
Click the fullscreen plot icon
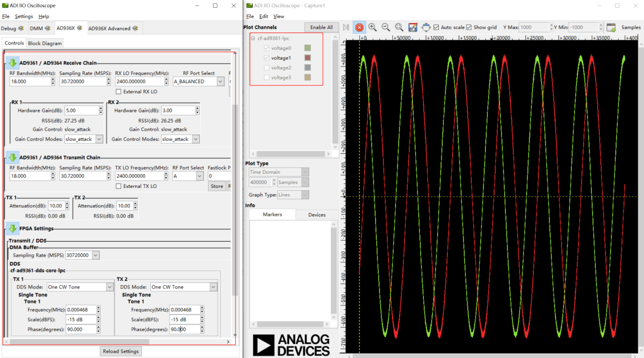[427, 27]
